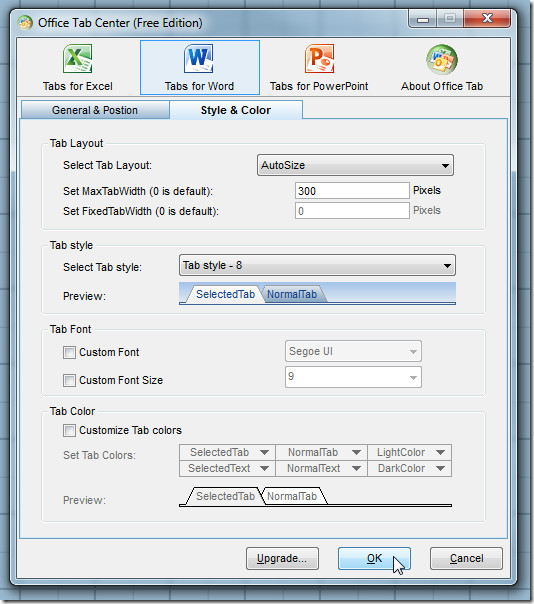Open the Segoe UI font dropdown
The width and height of the screenshot is (534, 604).
(x=353, y=351)
